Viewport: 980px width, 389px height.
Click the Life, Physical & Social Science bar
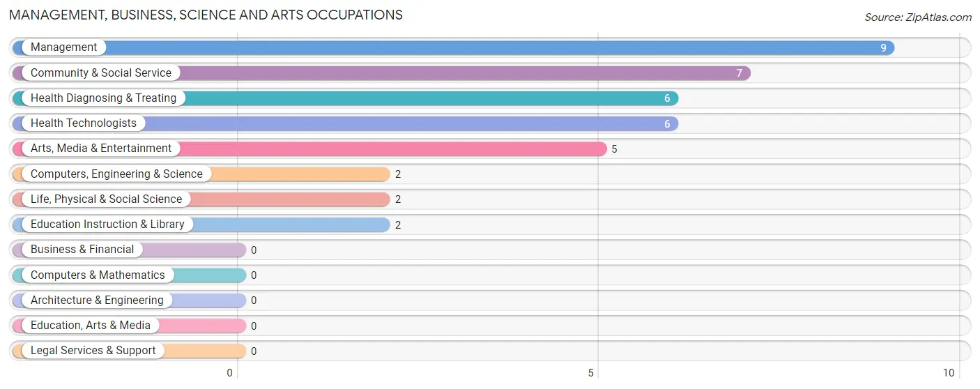tap(201, 199)
